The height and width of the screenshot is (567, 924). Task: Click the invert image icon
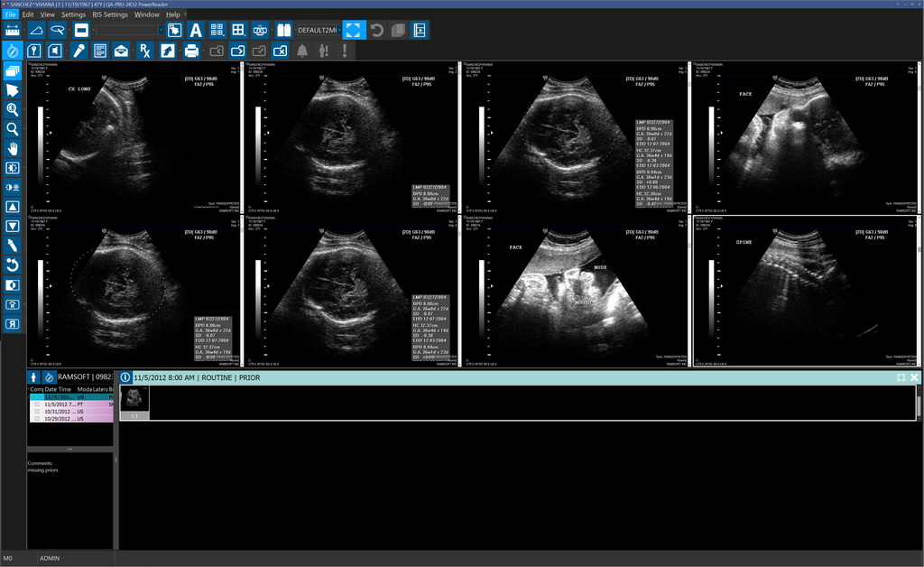tap(13, 284)
